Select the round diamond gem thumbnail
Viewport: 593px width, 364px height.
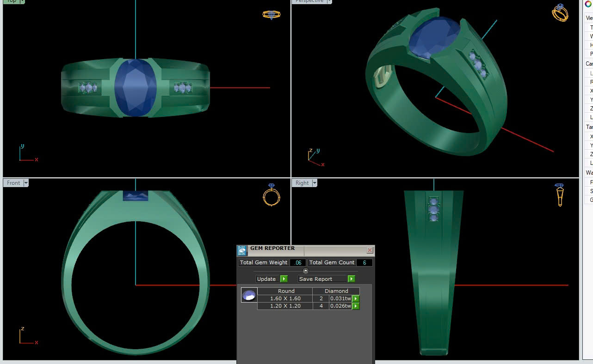click(249, 295)
